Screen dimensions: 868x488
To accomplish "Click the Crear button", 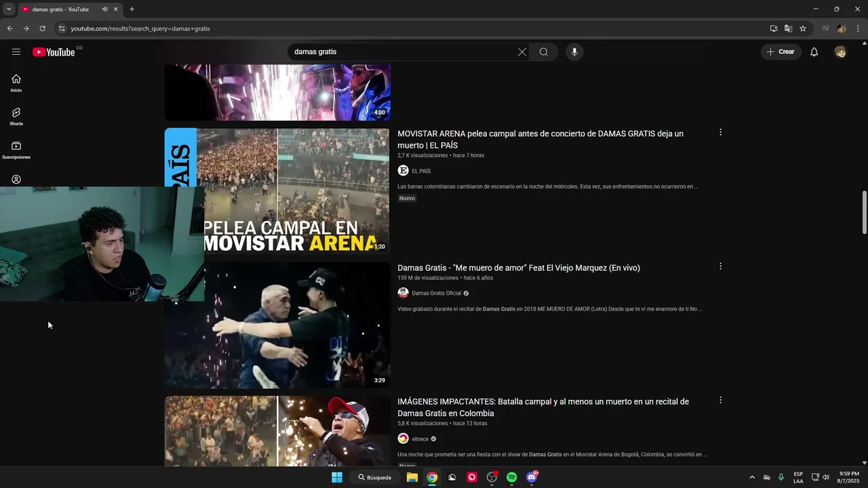I will 781,52.
